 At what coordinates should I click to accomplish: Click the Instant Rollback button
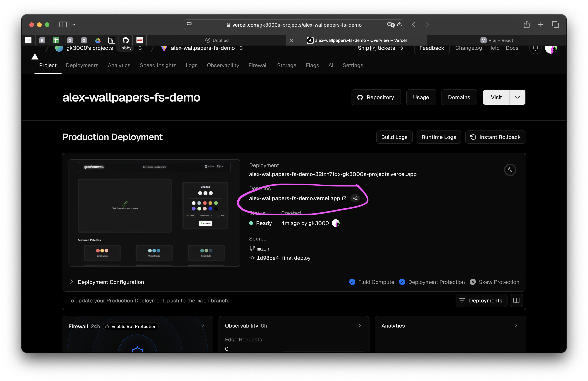pos(495,137)
